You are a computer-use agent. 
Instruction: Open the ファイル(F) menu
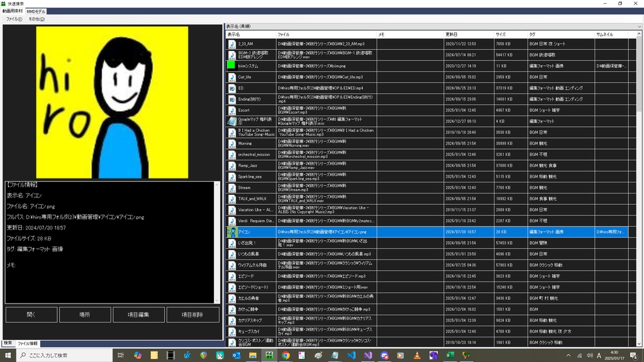pyautogui.click(x=14, y=19)
